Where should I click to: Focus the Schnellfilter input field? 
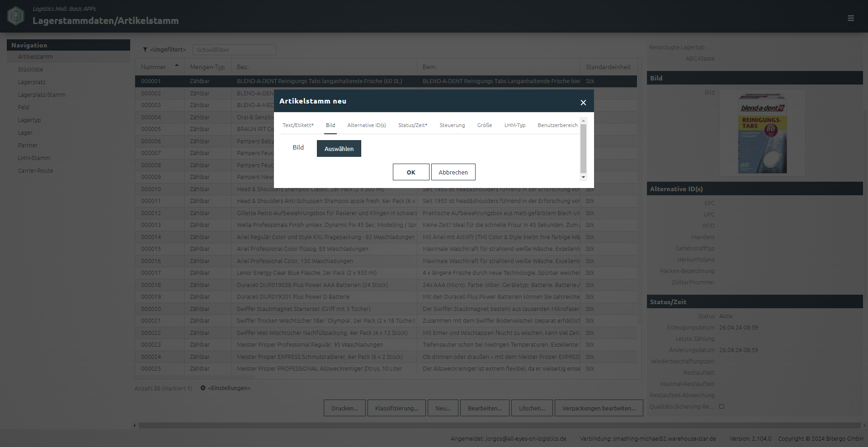(234, 50)
